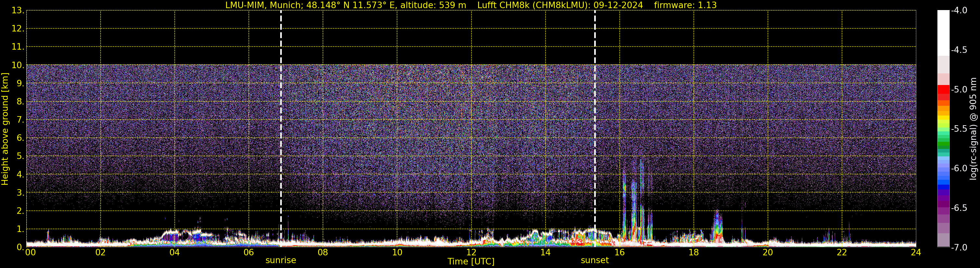Click the time tick label 20

pos(768,252)
